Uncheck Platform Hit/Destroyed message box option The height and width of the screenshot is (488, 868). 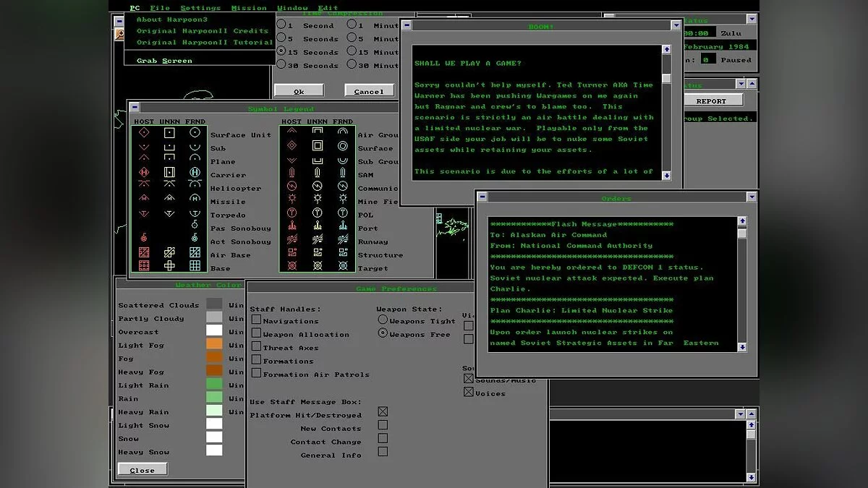[383, 411]
